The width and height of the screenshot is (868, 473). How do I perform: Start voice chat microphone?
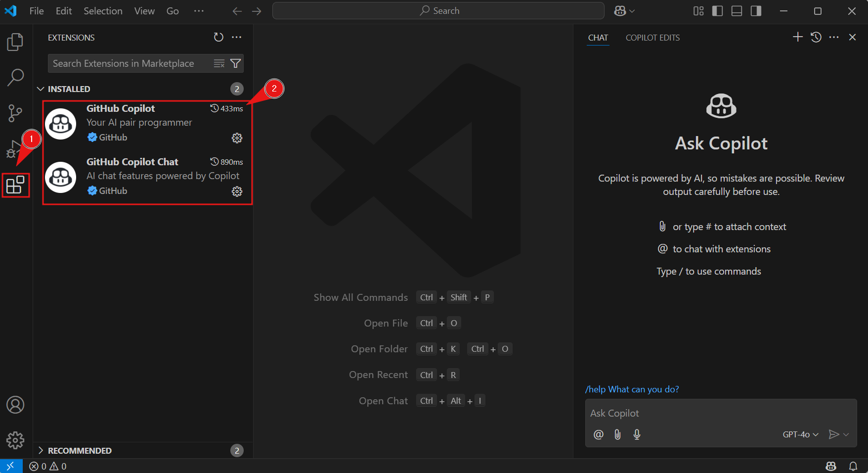point(637,434)
